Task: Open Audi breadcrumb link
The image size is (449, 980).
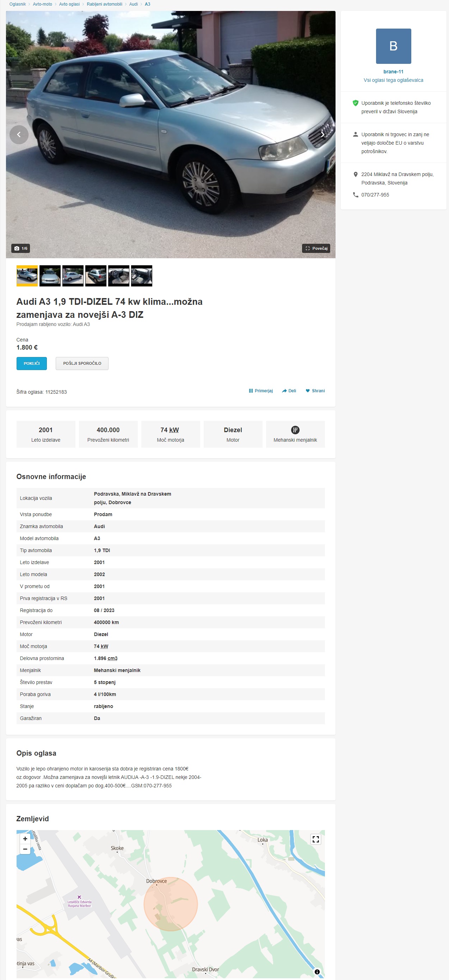Action: pos(134,4)
